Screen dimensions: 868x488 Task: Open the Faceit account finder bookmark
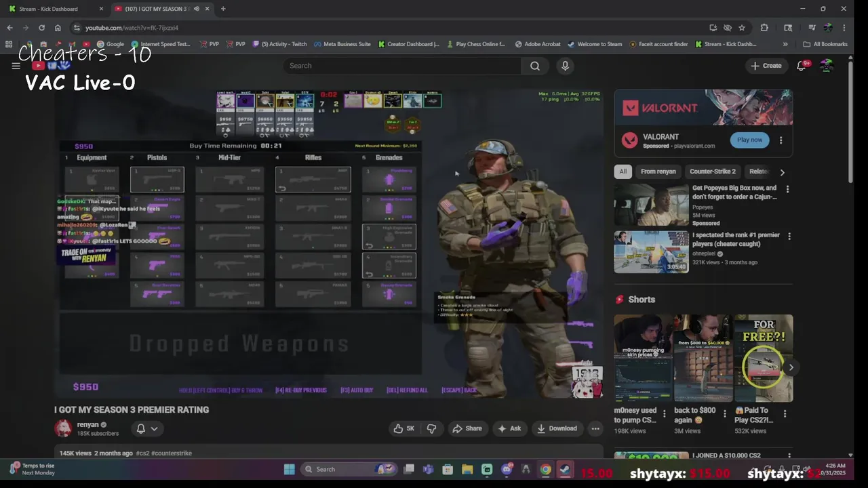click(x=658, y=44)
